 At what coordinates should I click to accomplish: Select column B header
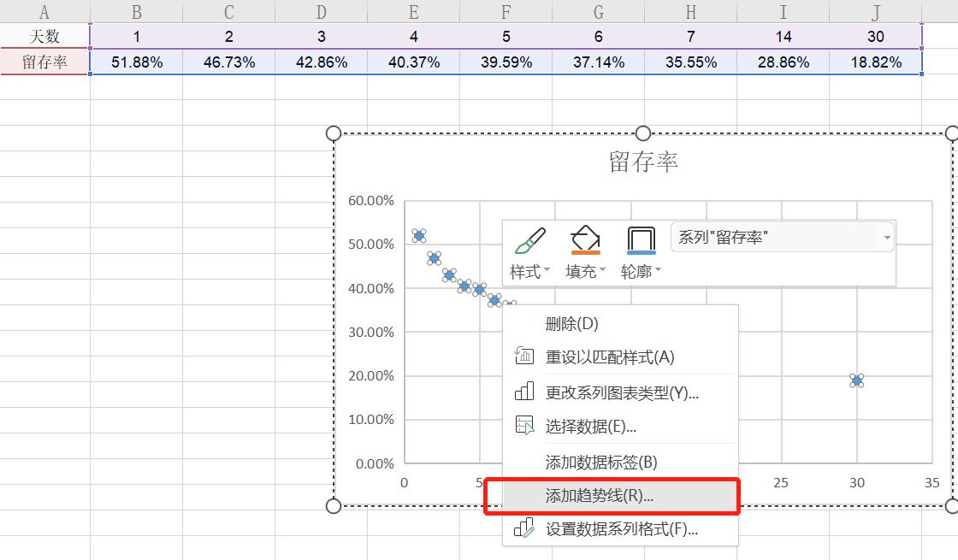[136, 12]
